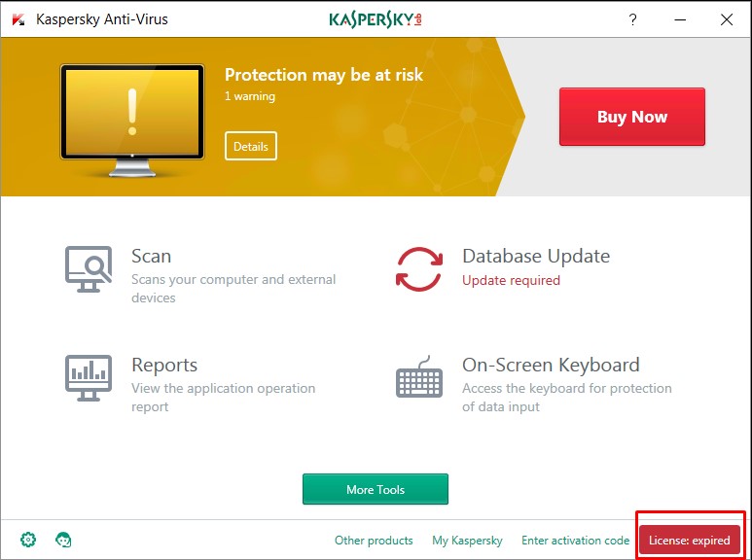Close the Kaspersky Anti-Virus window

(727, 19)
